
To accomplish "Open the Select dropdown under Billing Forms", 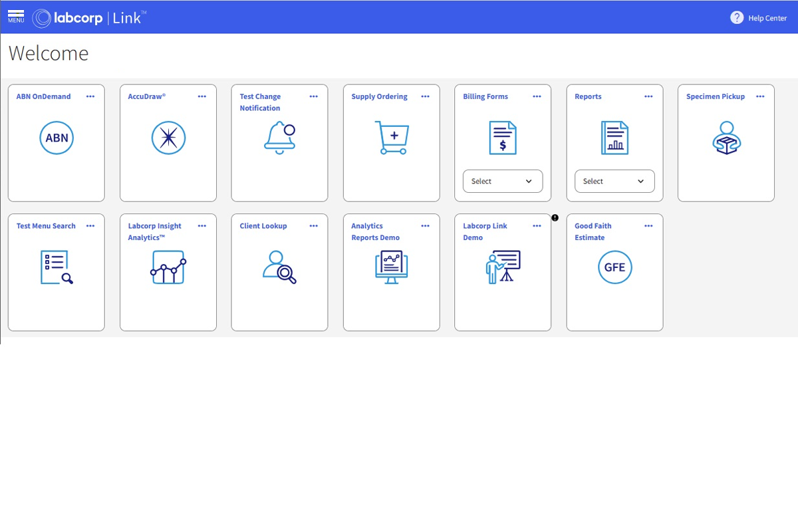I will pyautogui.click(x=502, y=181).
